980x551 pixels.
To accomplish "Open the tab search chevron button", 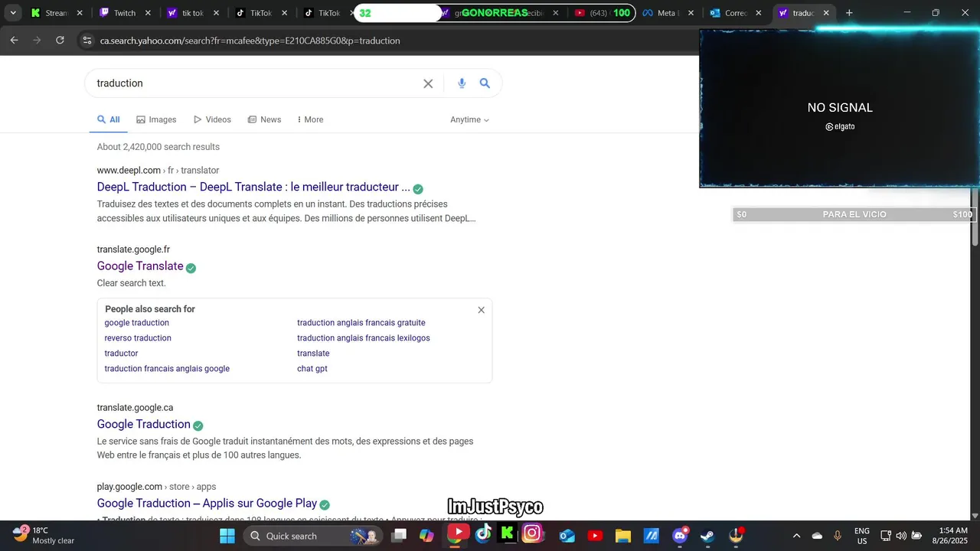I will (x=13, y=13).
